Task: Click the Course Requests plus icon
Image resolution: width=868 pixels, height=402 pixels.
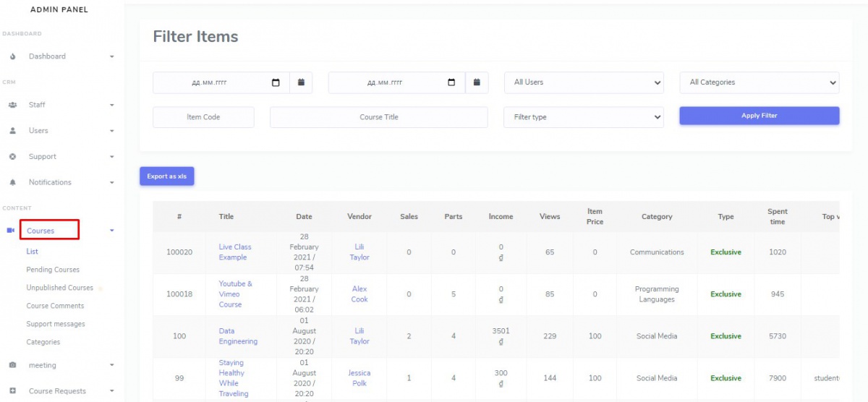Action: [x=12, y=391]
